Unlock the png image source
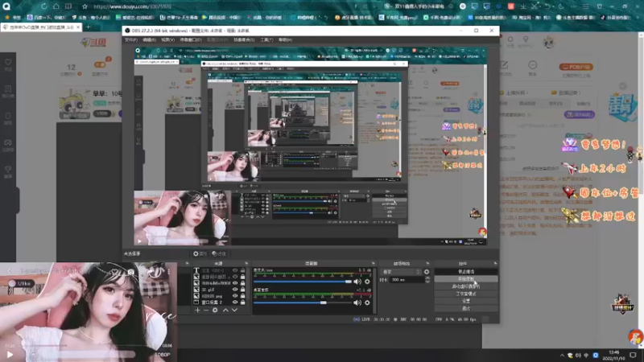Viewport: 644px width, 362px height. click(x=243, y=296)
